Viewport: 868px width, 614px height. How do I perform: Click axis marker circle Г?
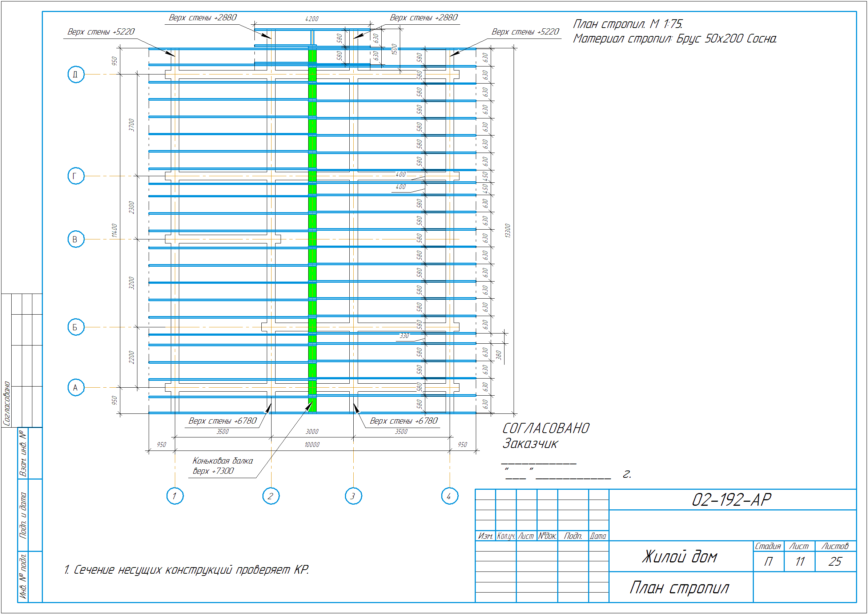(x=76, y=176)
